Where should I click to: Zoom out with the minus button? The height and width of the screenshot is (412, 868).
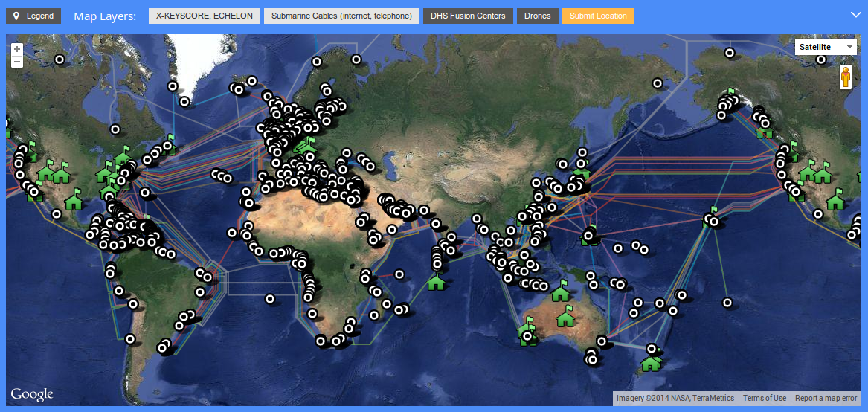pos(17,62)
